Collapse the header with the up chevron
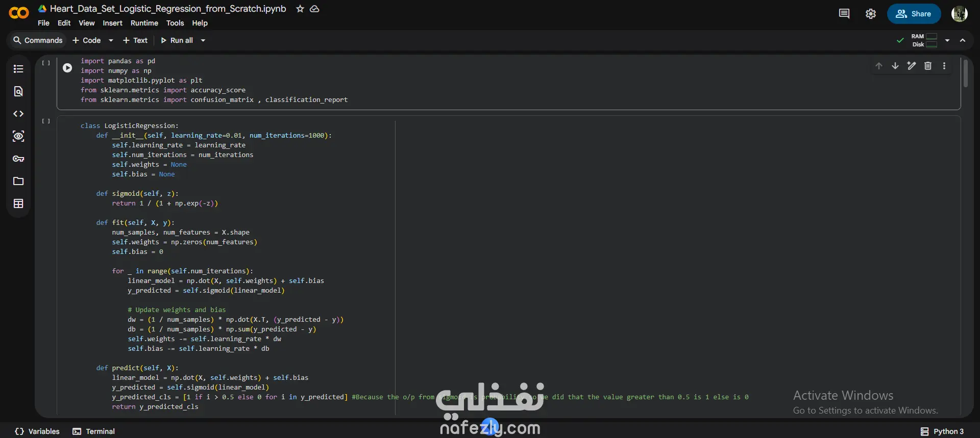980x438 pixels. click(963, 40)
